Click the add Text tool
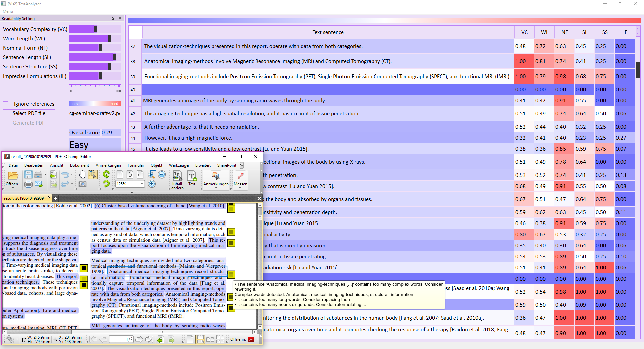Image resolution: width=644 pixels, height=349 pixels. click(192, 179)
